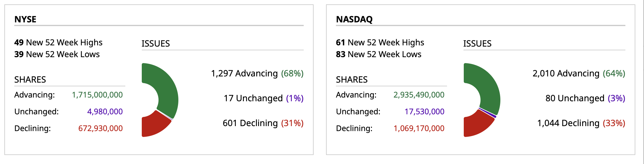Image resolution: width=644 pixels, height=164 pixels.
Task: Select the NYSE panel heading
Action: (x=25, y=19)
